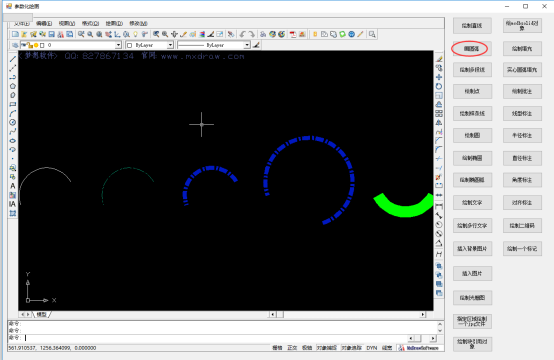Screen dimensions: 554x360
Task: Click the 半径标注 button
Action: click(x=522, y=135)
